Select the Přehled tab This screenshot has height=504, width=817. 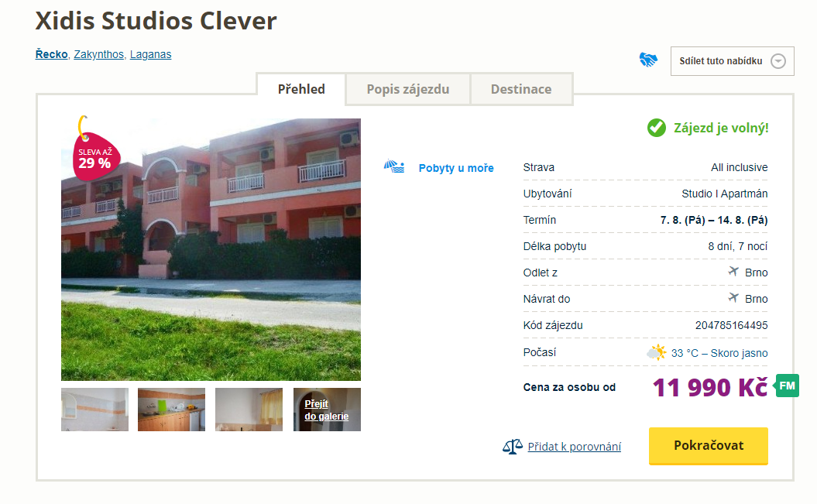[301, 89]
